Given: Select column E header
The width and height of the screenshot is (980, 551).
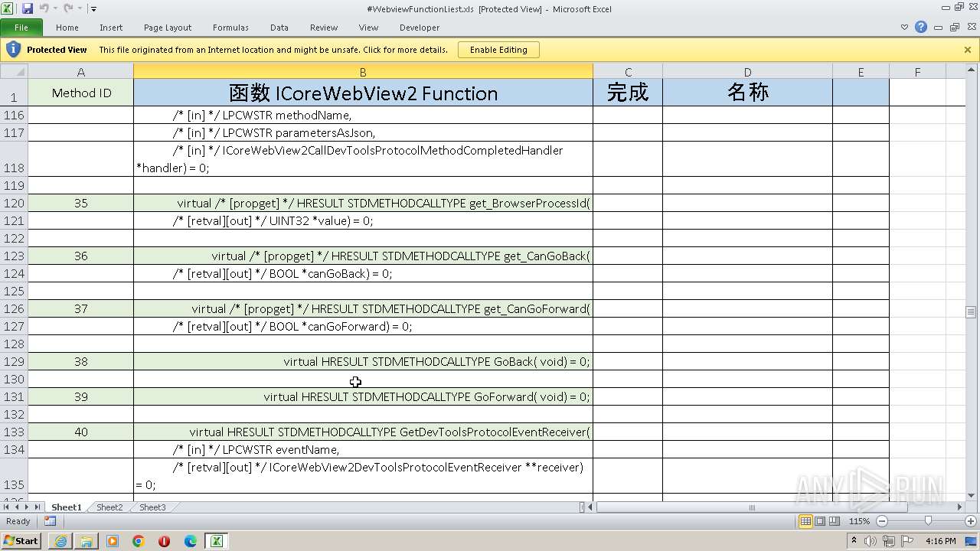Looking at the screenshot, I should tap(861, 72).
